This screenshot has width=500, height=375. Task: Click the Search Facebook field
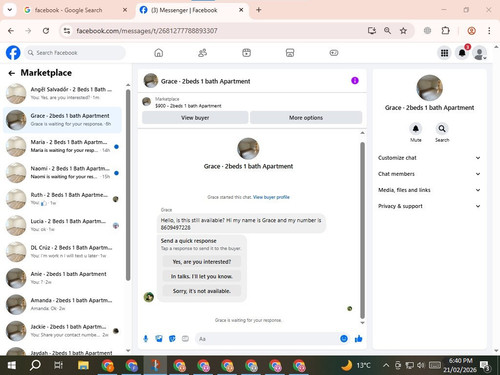(x=75, y=53)
